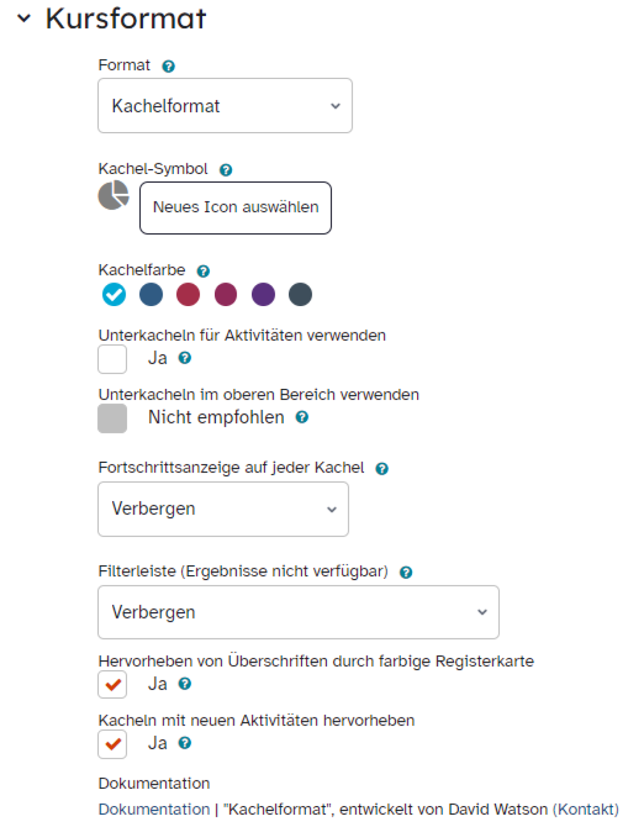Click the Neues Icon auswählen button
The height and width of the screenshot is (827, 644).
(x=236, y=208)
